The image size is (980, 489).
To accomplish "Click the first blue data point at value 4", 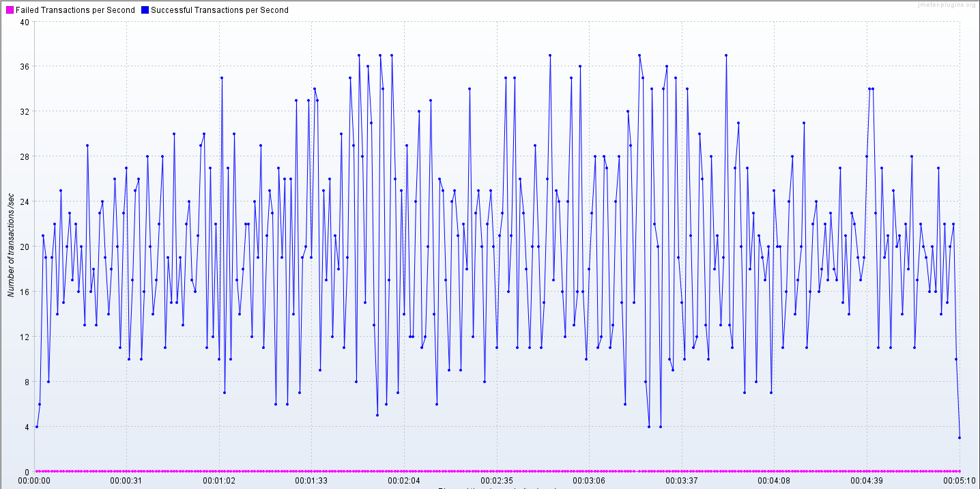I will tap(36, 427).
